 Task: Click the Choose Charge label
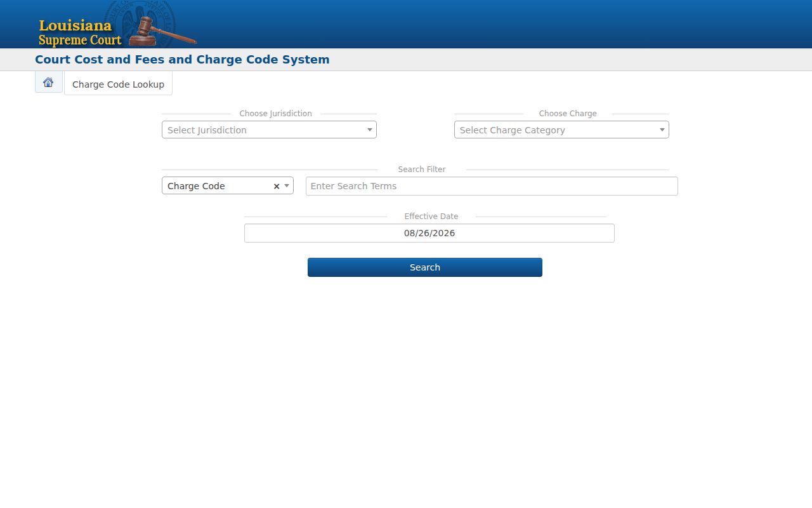568,114
